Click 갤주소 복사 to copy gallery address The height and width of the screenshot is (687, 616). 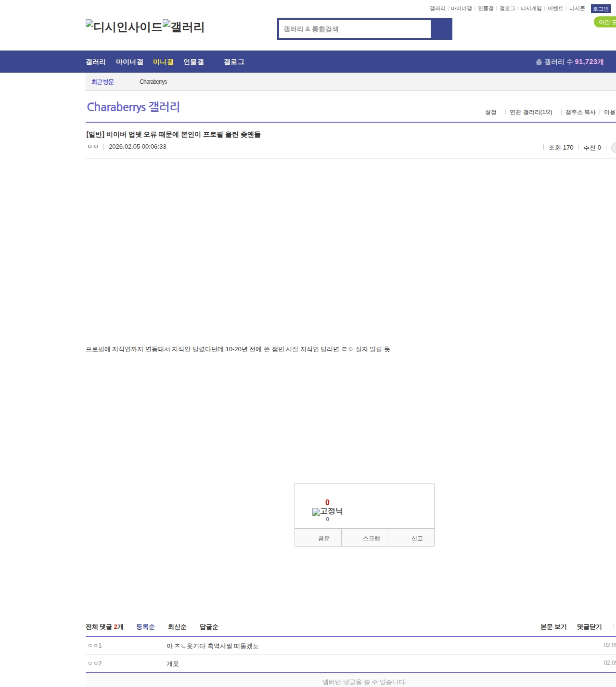pyautogui.click(x=580, y=112)
